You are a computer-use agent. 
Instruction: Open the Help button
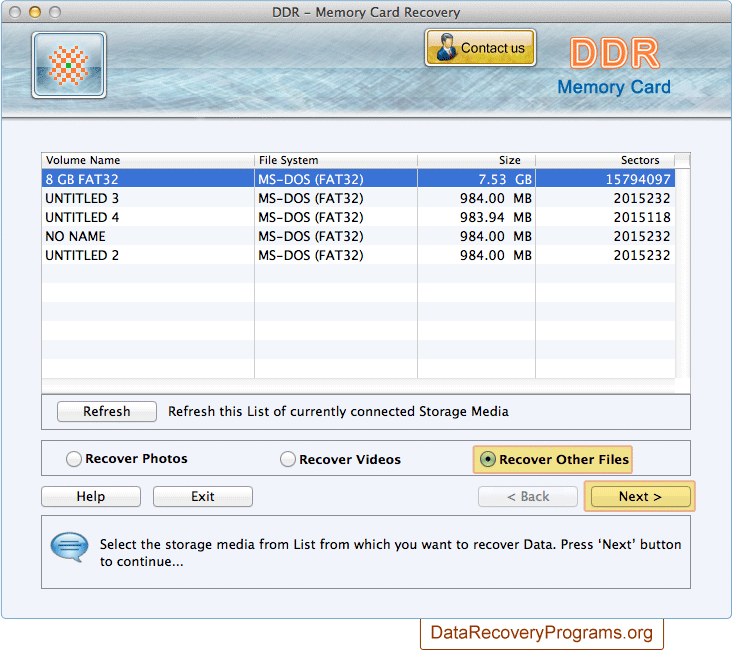click(x=91, y=496)
